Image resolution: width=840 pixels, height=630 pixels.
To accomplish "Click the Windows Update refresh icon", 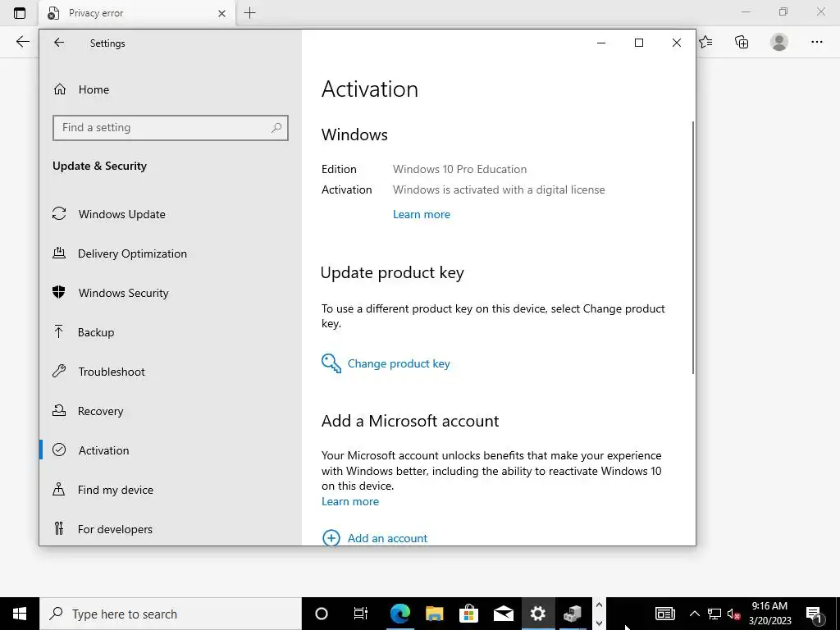I will [x=59, y=213].
